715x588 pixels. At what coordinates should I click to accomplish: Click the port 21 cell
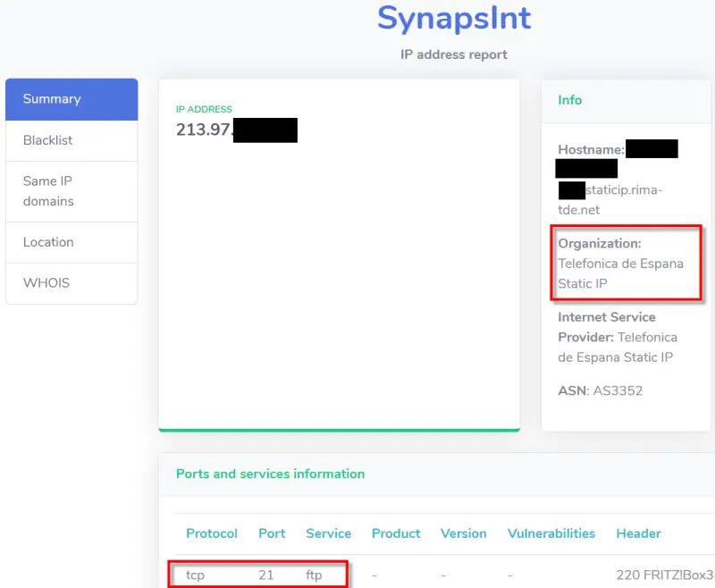coord(266,575)
